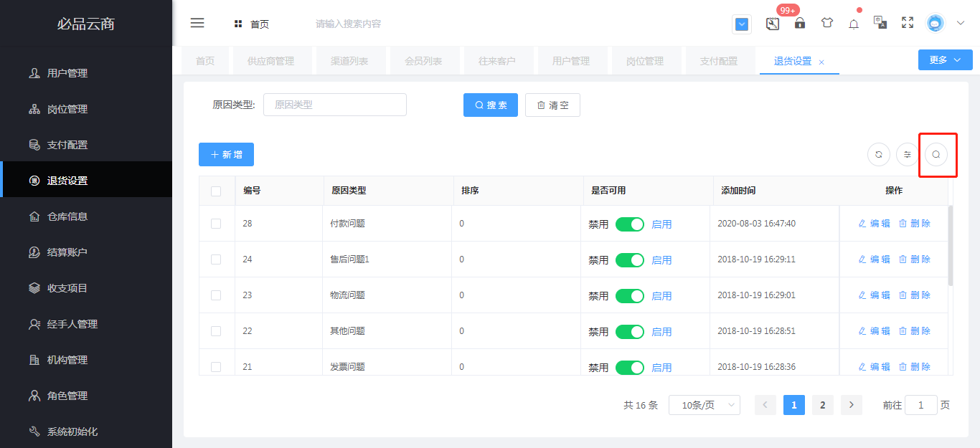The height and width of the screenshot is (448, 980).
Task: Go to previous page arrow
Action: pyautogui.click(x=765, y=405)
